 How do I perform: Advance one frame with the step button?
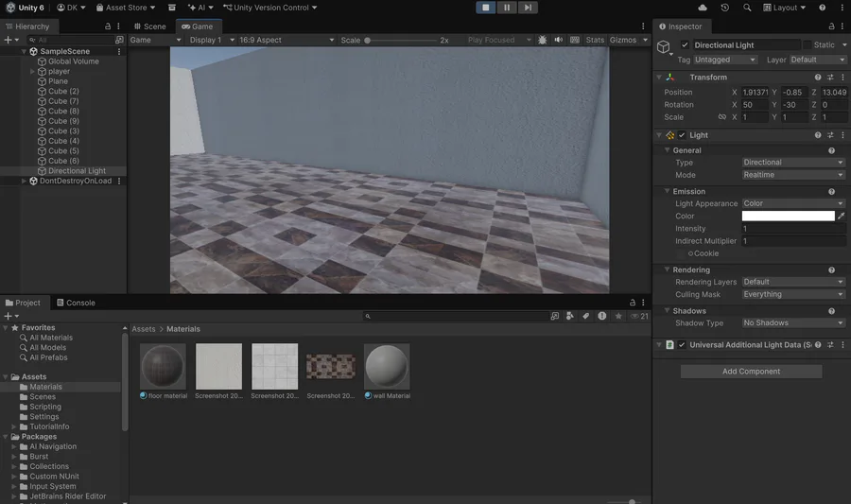pos(528,8)
